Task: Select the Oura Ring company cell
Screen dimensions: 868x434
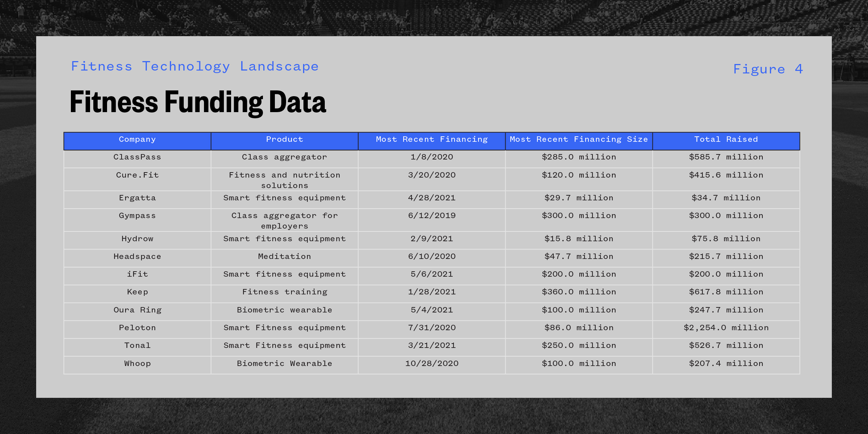Action: (137, 310)
